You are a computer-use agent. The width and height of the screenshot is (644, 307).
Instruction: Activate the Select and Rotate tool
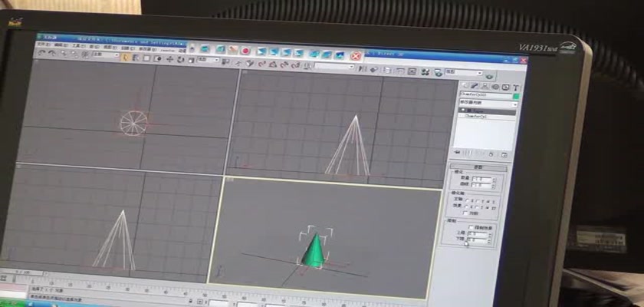pos(180,60)
